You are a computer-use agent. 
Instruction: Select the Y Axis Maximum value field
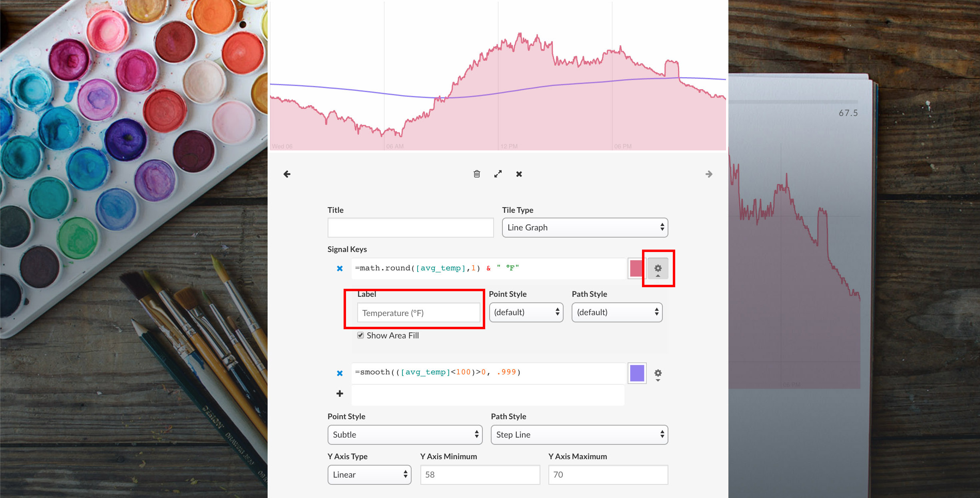[x=608, y=475]
